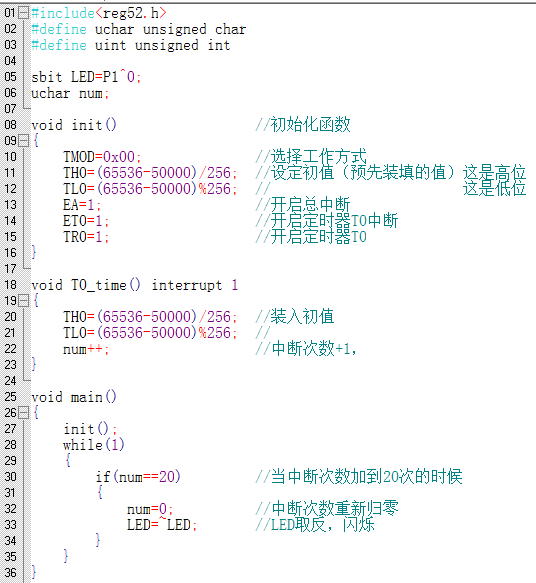The height and width of the screenshot is (583, 536).
Task: Click line number 18 in the gutter
Action: coord(10,285)
